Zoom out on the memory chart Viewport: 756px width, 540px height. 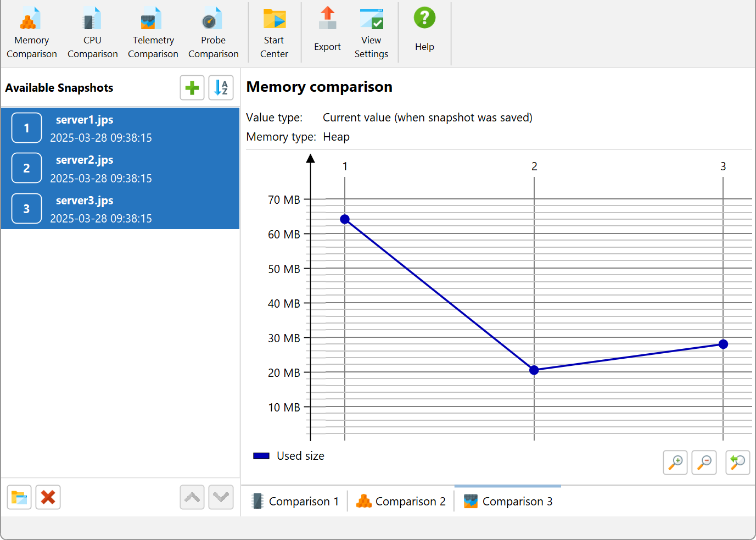coord(704,462)
